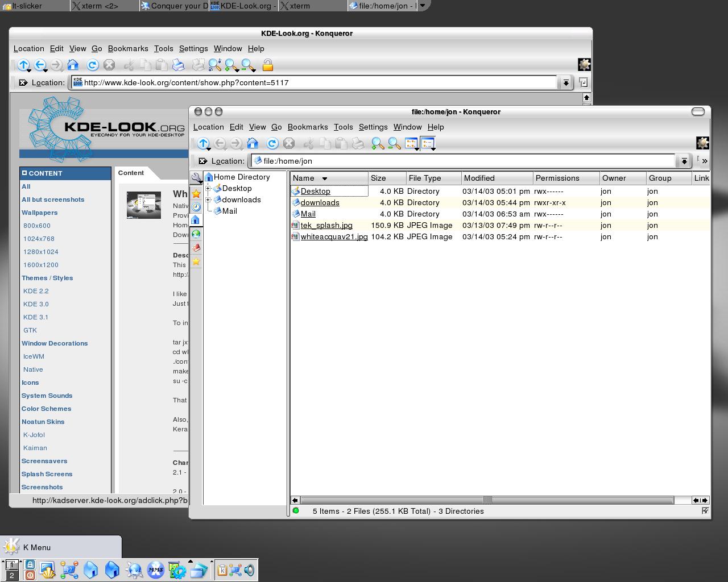728x582 pixels.
Task: Click the Back arrow in KDE-Look.org window toolbar
Action: tap(40, 65)
